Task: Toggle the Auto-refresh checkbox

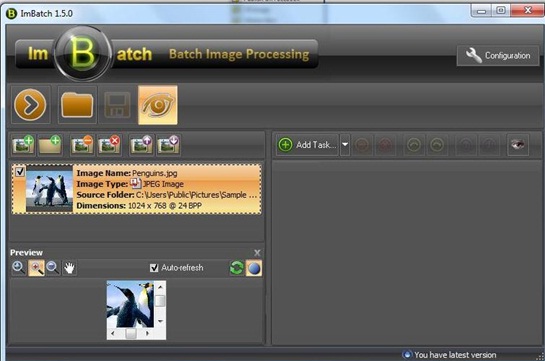Action: tap(154, 268)
